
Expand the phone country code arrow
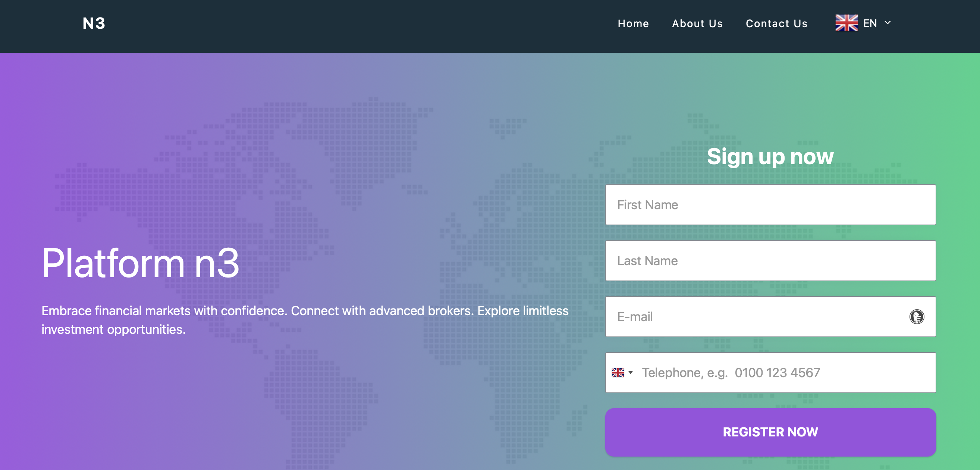[630, 373]
